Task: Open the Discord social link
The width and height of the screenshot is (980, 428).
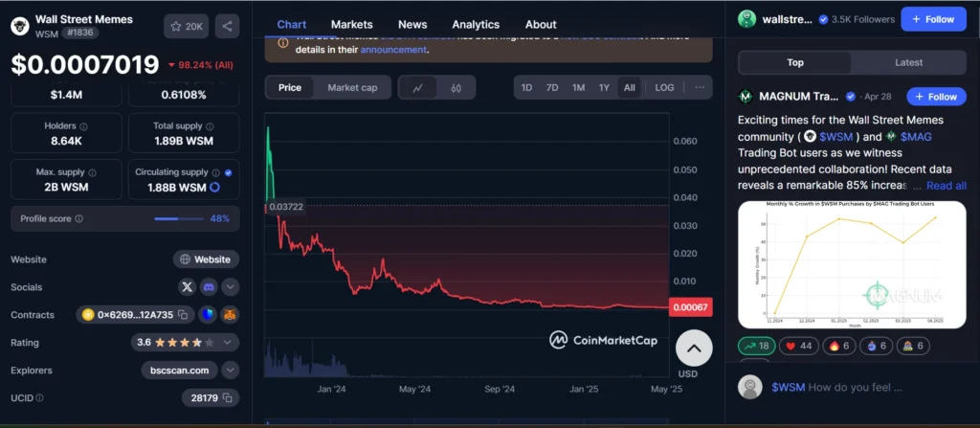Action: click(209, 287)
